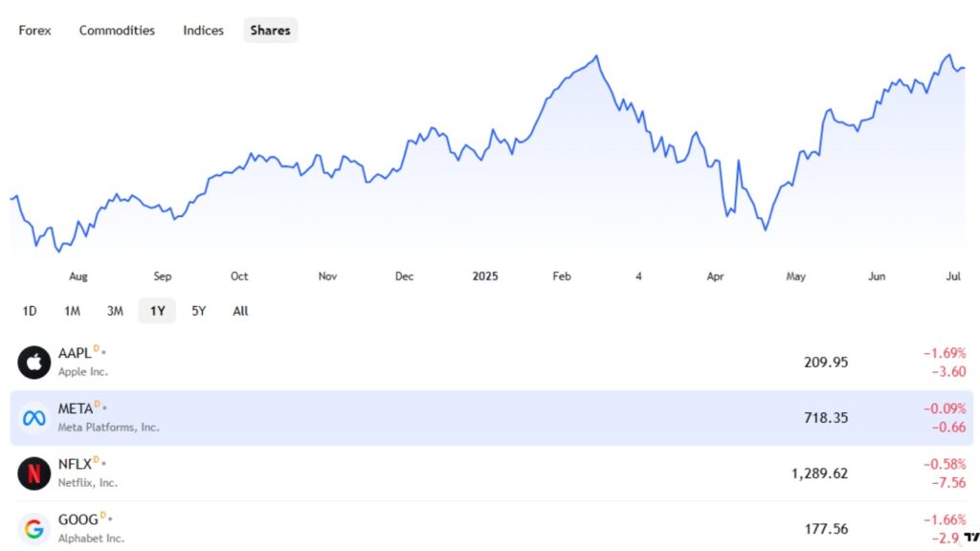Select the Shares tab
The width and height of the screenshot is (980, 551).
270,31
